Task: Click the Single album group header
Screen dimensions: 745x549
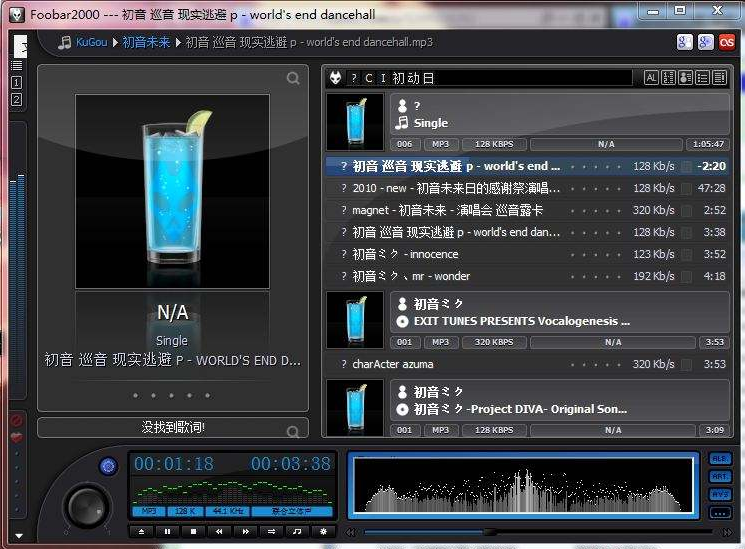Action: pyautogui.click(x=560, y=114)
